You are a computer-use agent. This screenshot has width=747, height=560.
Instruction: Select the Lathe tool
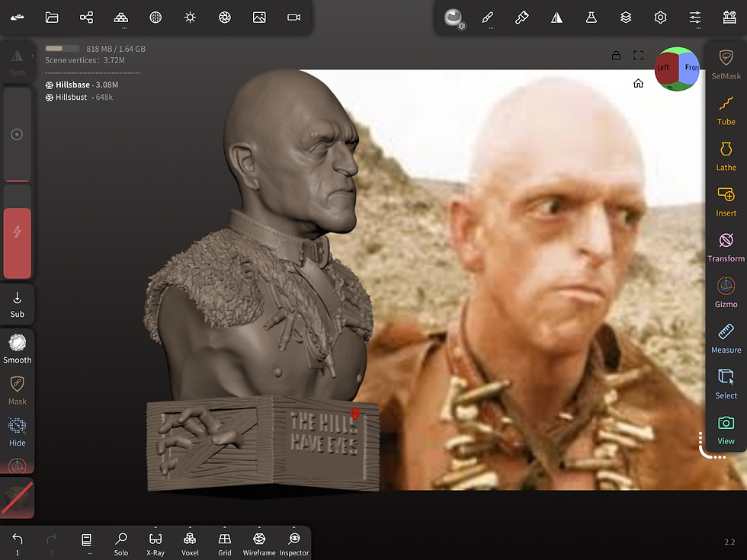726,156
